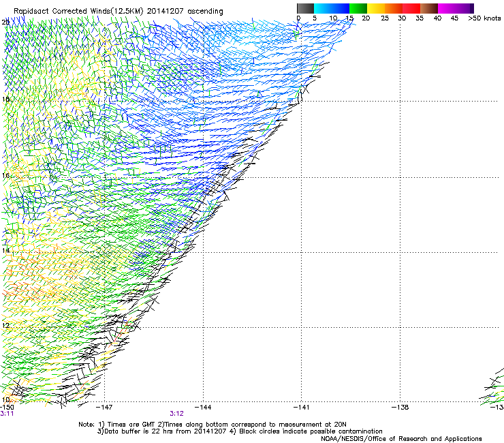
Task: Click the '>50 knots' legend label
Action: (484, 18)
